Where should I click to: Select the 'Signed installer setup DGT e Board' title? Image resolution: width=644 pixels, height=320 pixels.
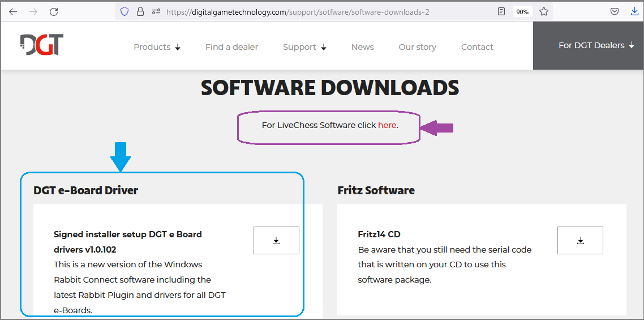coord(128,234)
